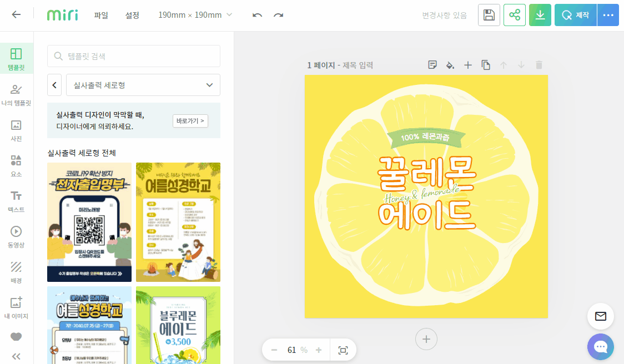Viewport: 624px width, 364px height.
Task: Select the blue 여름성경학교 template thumbnail
Action: (89, 325)
